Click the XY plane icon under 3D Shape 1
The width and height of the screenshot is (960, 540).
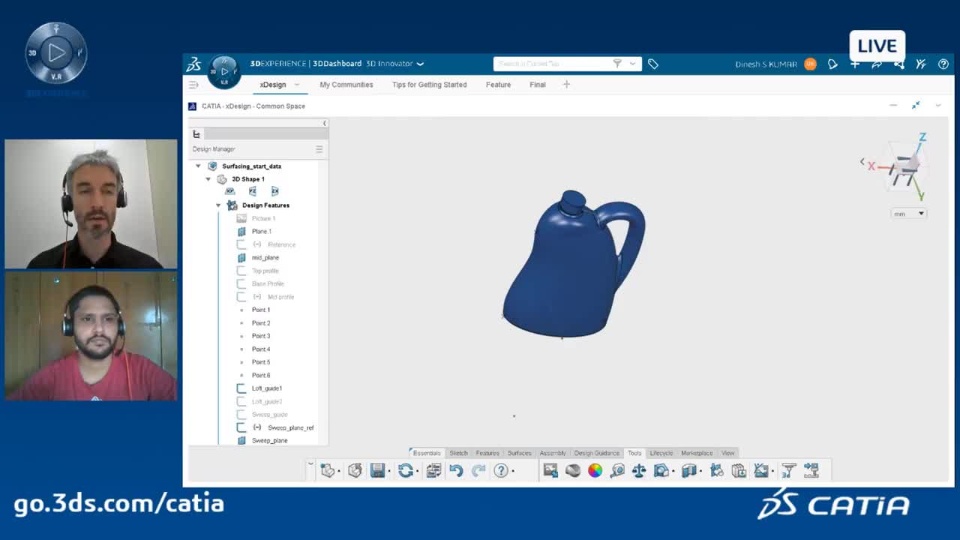230,192
